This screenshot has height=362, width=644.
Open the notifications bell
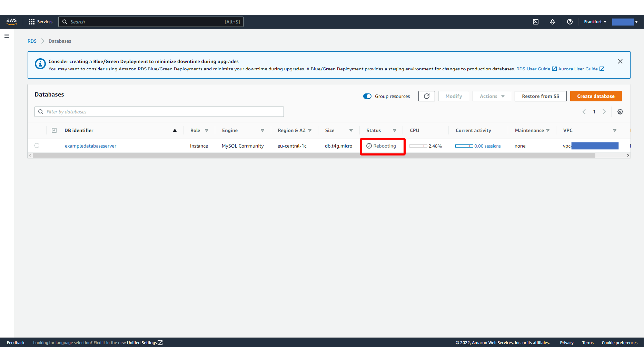(552, 22)
